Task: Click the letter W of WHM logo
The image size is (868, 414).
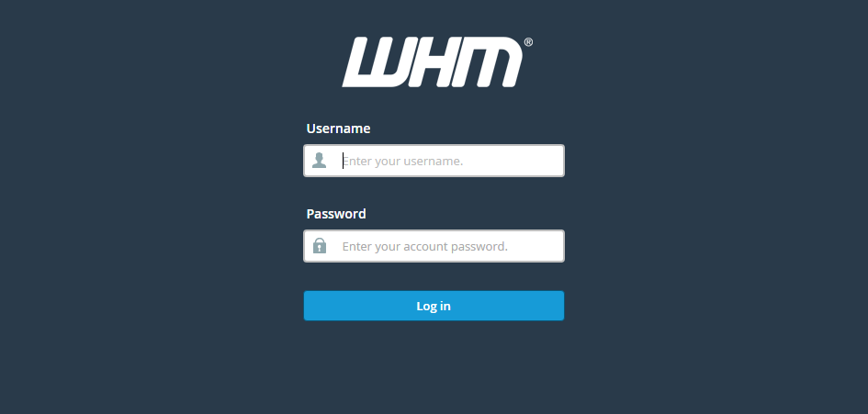Action: click(x=377, y=62)
